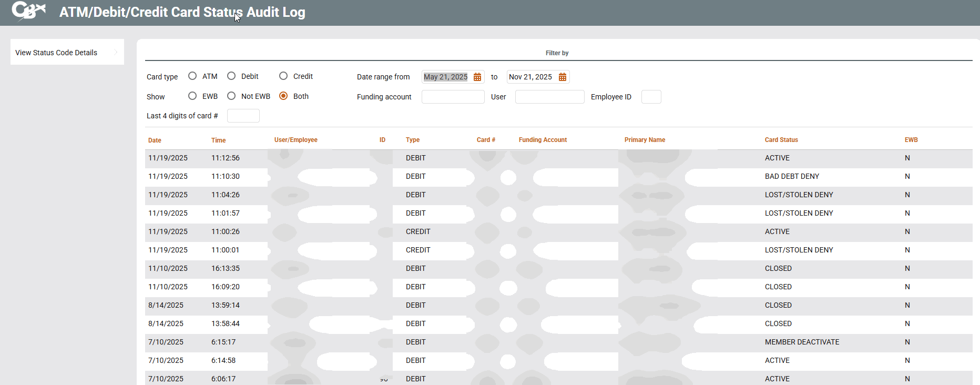Click Last 4 digits of card field

[243, 116]
